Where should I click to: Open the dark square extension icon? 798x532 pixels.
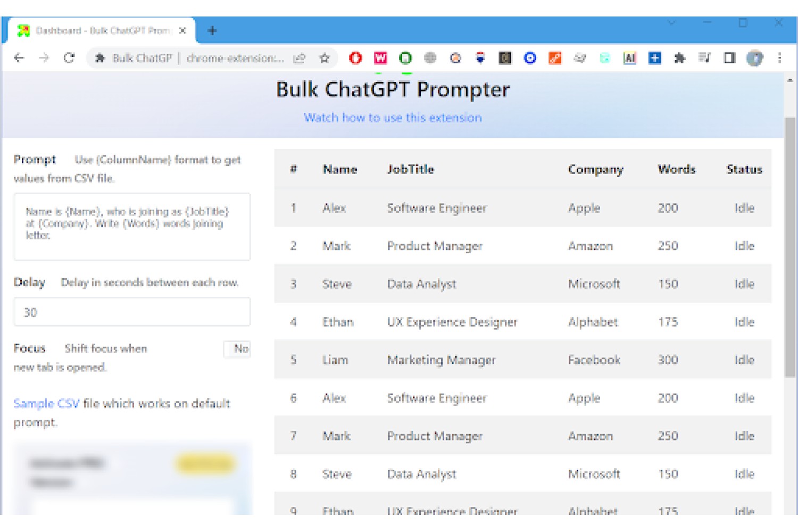click(x=505, y=58)
